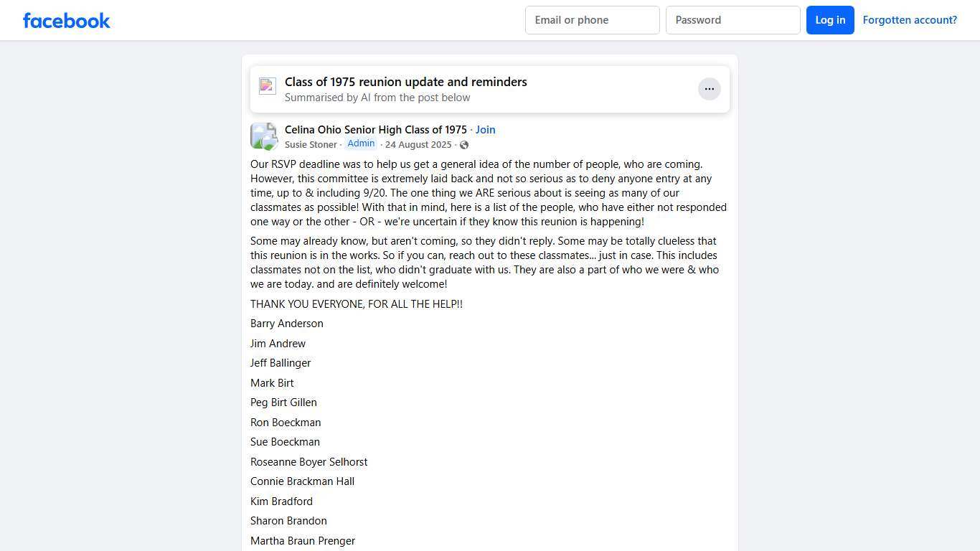Viewport: 980px width, 551px height.
Task: Click the public globe privacy icon
Action: [464, 145]
